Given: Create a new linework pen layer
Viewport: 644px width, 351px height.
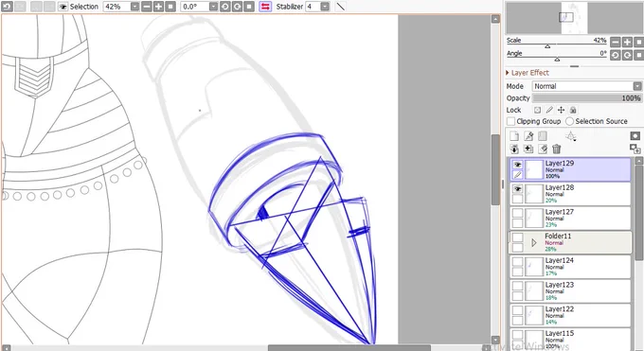Looking at the screenshot, I should click(528, 136).
